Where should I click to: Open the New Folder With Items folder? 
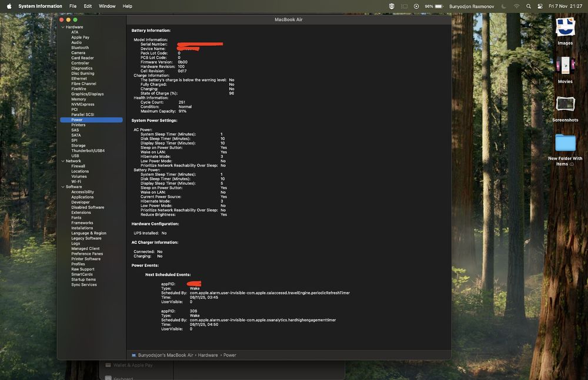coord(565,150)
